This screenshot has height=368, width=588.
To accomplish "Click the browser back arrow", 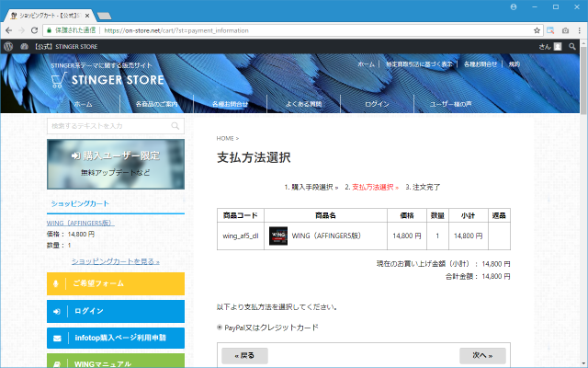I will pyautogui.click(x=9, y=30).
